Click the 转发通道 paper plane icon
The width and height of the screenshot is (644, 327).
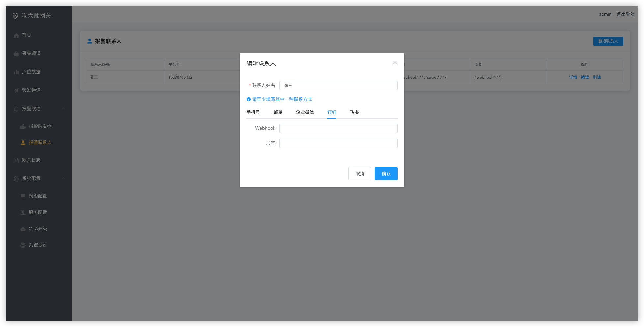click(16, 90)
